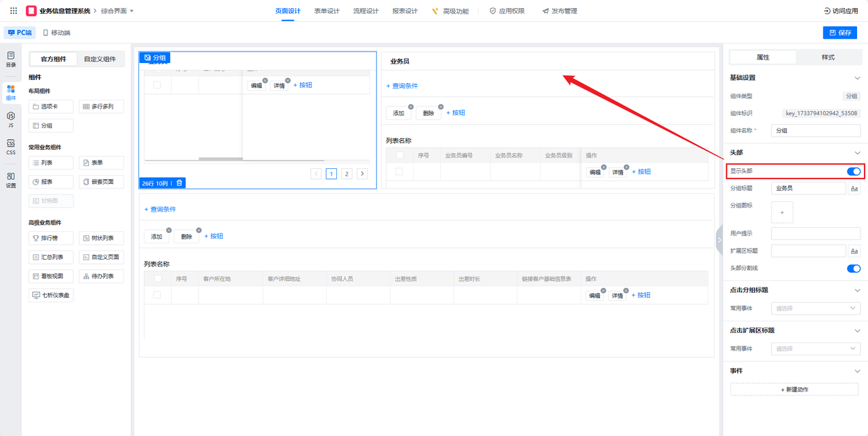The width and height of the screenshot is (868, 436).
Task: Open the JS sidebar panel
Action: point(11,120)
